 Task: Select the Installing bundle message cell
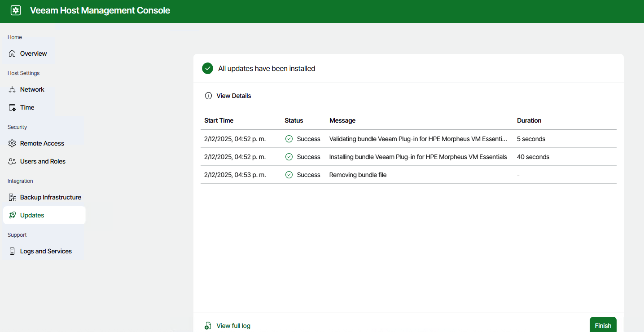point(418,157)
